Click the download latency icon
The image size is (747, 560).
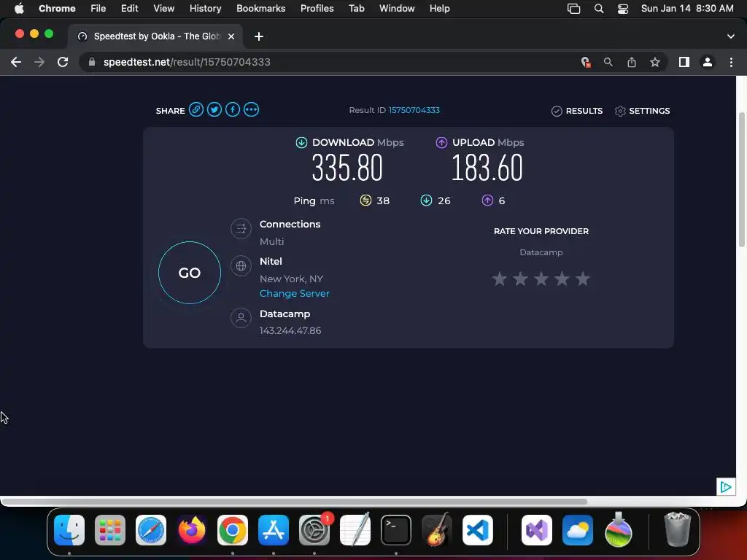point(426,201)
